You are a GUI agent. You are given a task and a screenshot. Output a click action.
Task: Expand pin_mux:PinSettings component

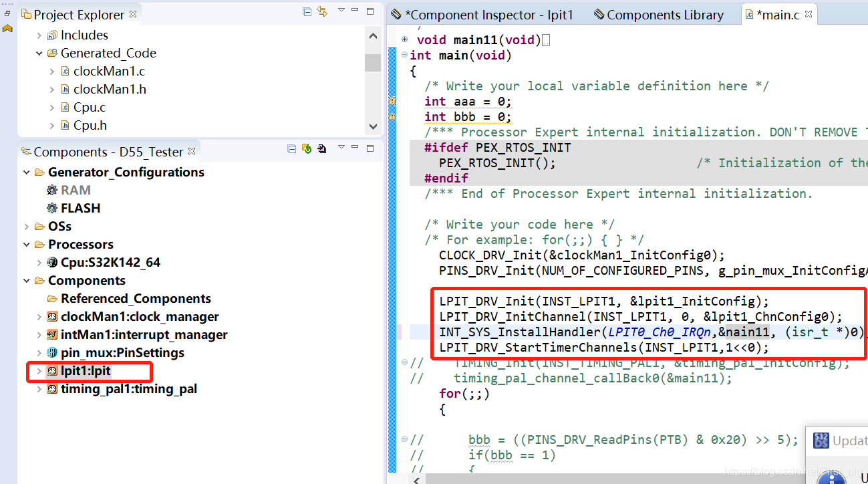pyautogui.click(x=39, y=353)
